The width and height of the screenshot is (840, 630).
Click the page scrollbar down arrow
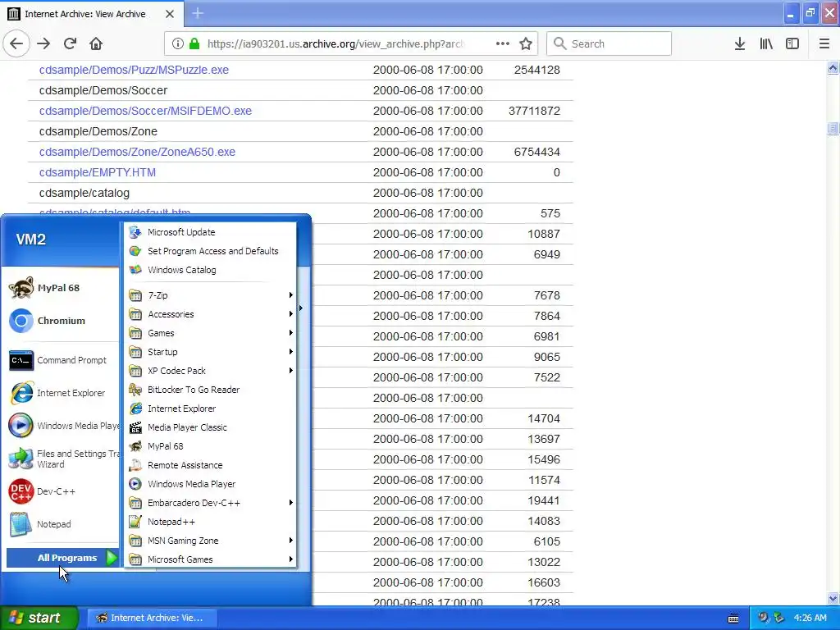[x=833, y=598]
